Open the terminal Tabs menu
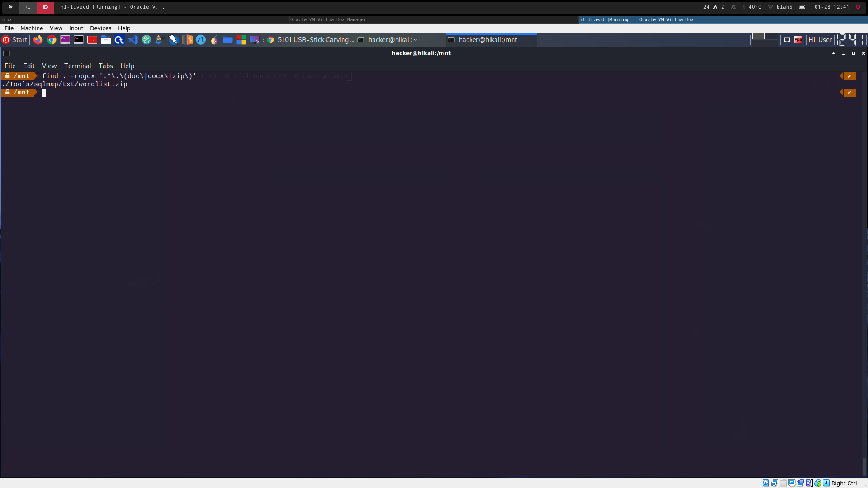 point(106,66)
